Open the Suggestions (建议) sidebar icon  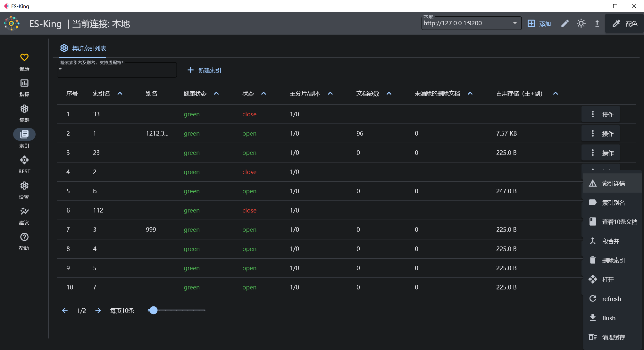[24, 212]
